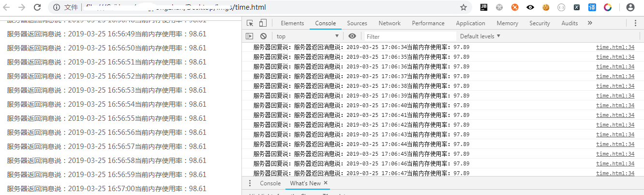Click the page message timed 16:57:00
644x195 pixels.
106,189
